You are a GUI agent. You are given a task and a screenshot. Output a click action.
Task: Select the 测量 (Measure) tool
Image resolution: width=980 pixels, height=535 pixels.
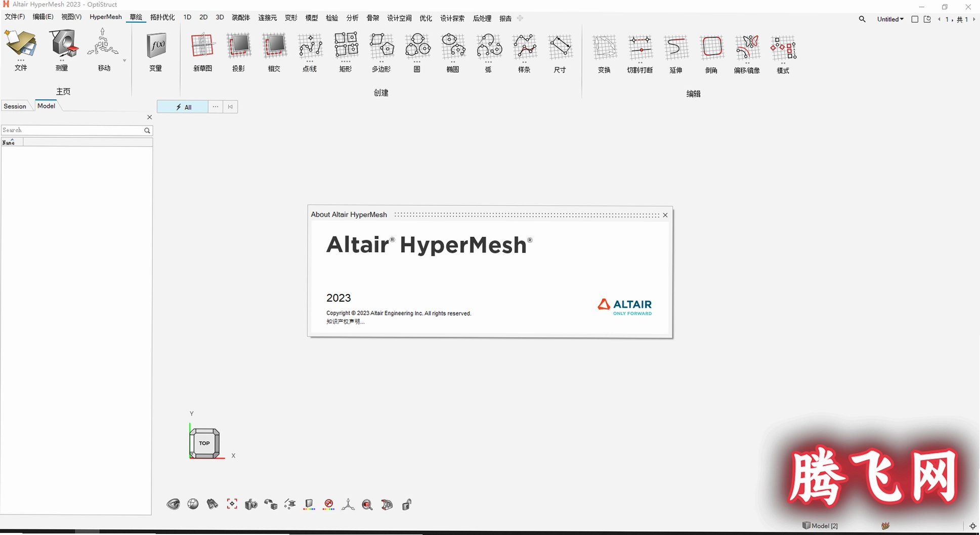62,50
